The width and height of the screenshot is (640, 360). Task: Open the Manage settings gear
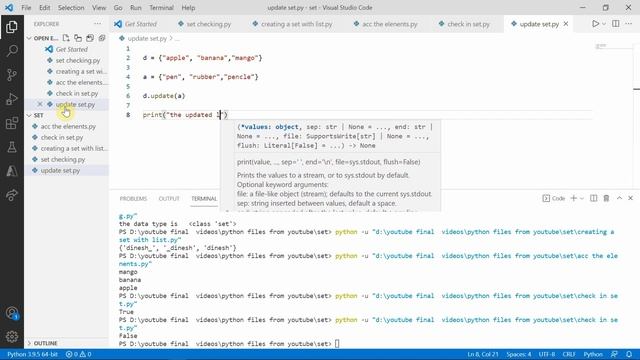tap(12, 336)
